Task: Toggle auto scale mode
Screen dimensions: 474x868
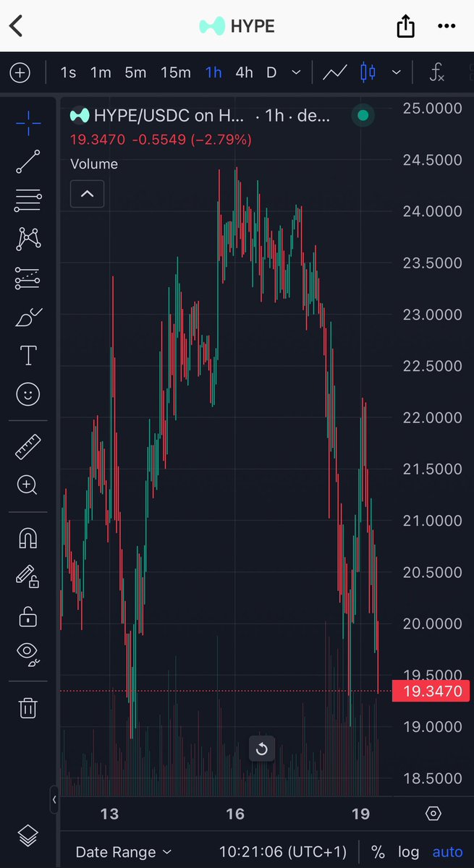Action: [x=447, y=852]
